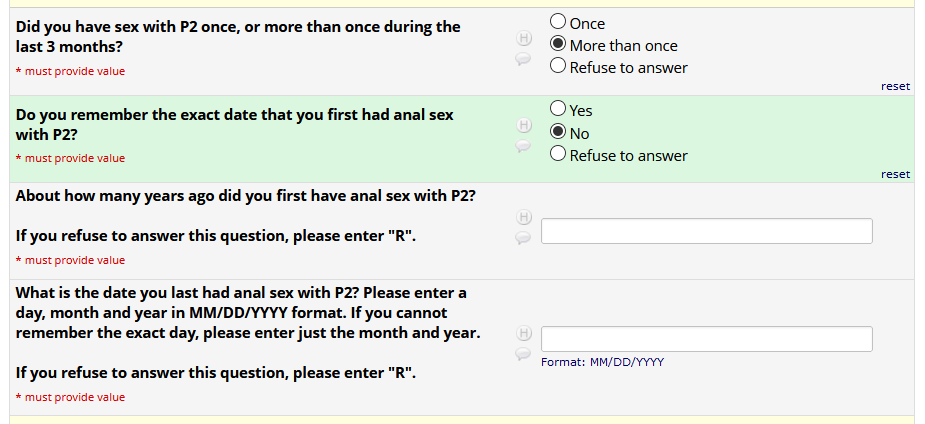The image size is (925, 424).
Task: Select the "Once" radio option
Action: tap(559, 22)
